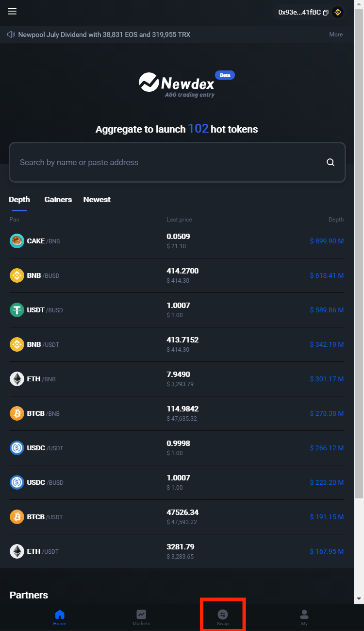Click More on the announcement bar

336,34
